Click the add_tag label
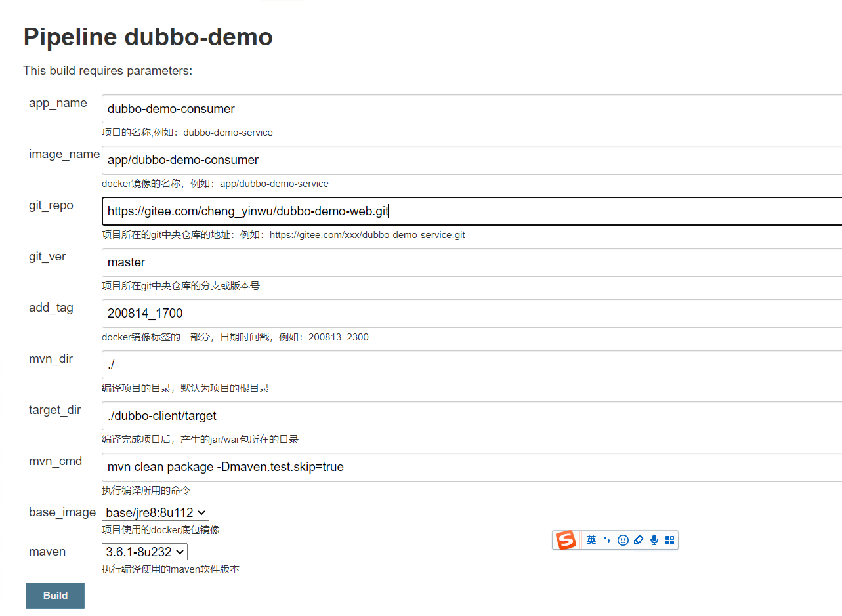Screen dimensions: 842x616 coord(51,308)
